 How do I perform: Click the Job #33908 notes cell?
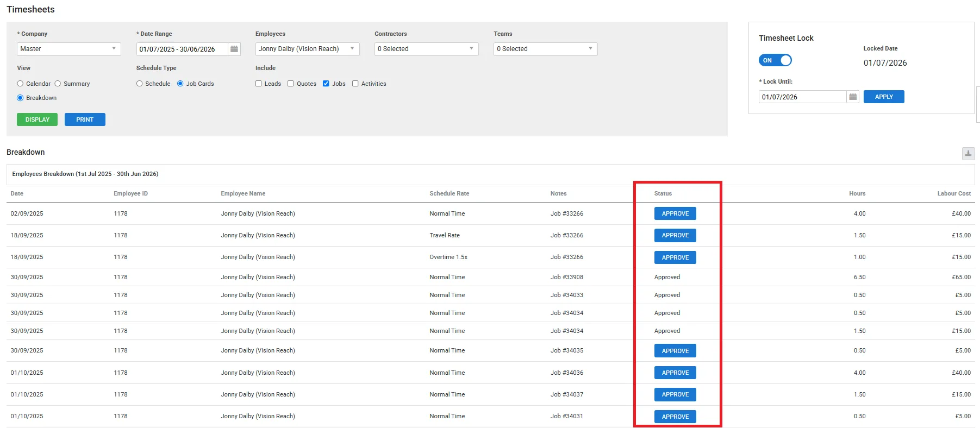(x=566, y=277)
